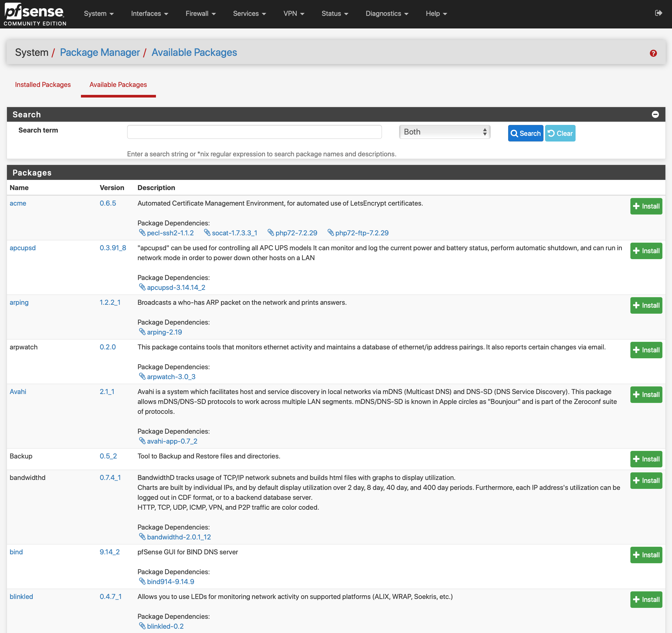Click the arpwatch package name text
This screenshot has width=672, height=633.
coord(24,347)
